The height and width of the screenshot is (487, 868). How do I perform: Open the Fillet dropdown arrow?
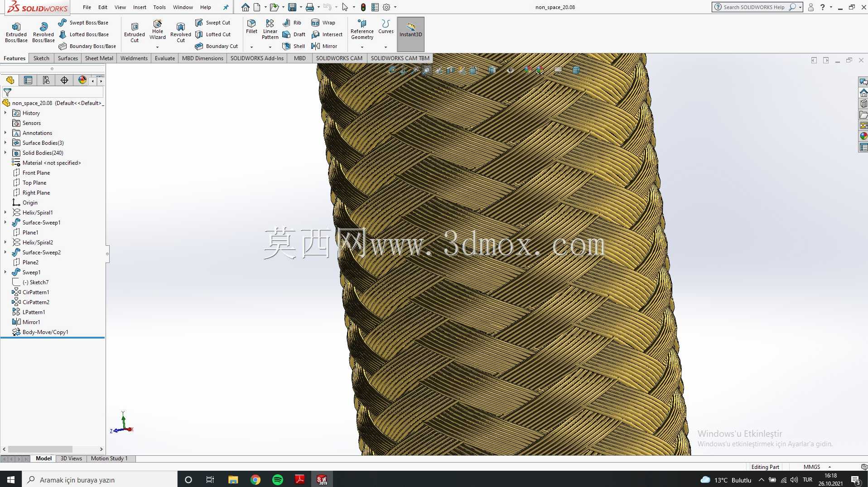click(x=251, y=47)
